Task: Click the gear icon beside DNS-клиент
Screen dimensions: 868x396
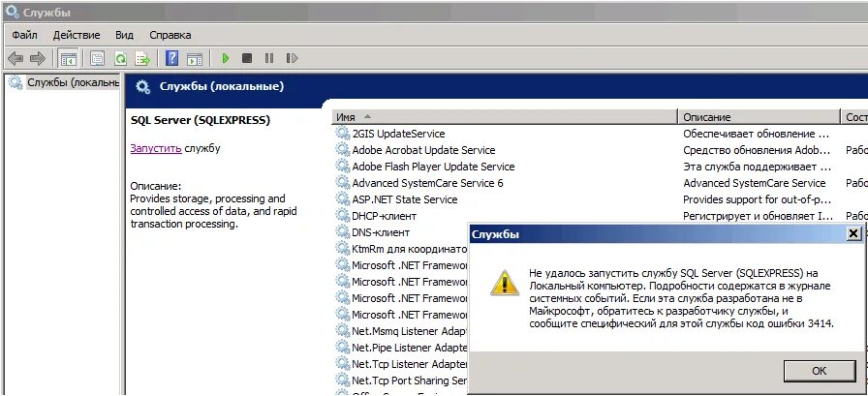Action: click(x=343, y=232)
